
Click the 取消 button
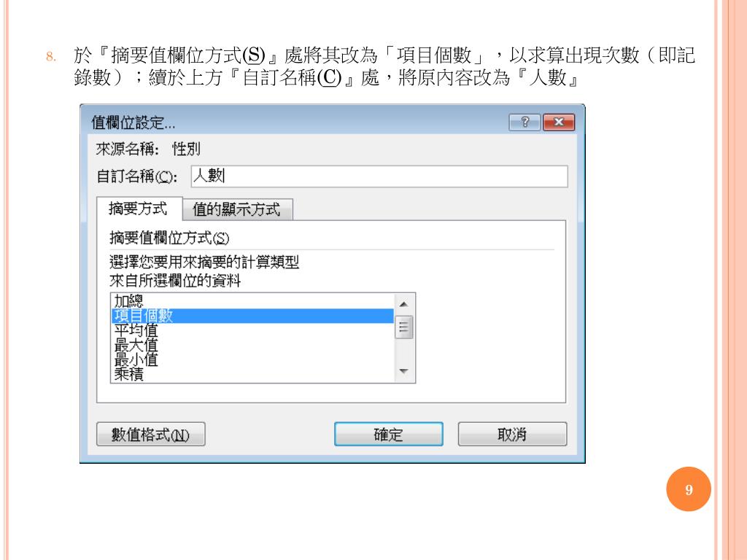(x=513, y=434)
